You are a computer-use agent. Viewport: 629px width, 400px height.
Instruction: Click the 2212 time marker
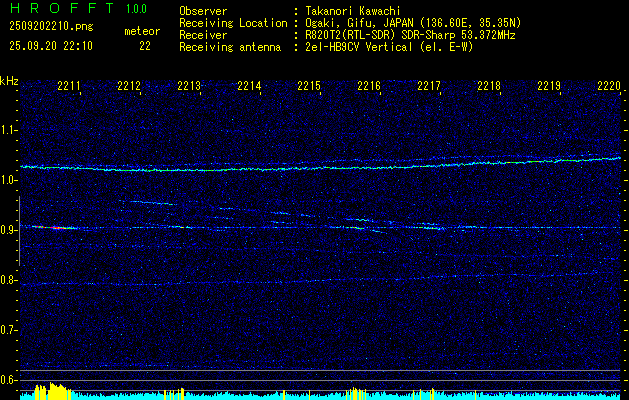pos(129,86)
